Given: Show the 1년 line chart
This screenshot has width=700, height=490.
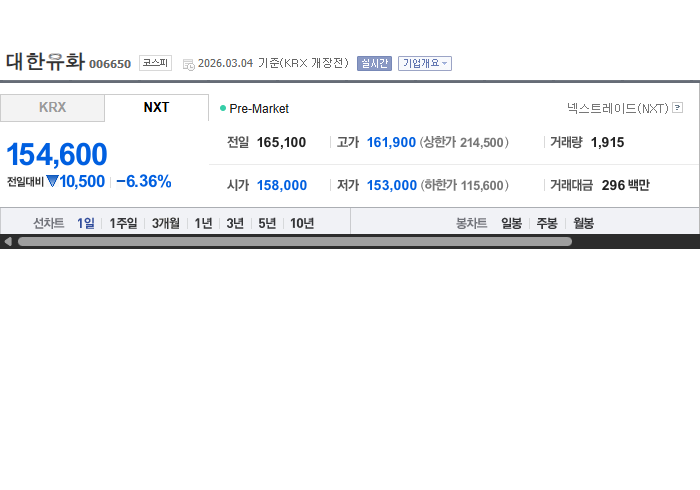Looking at the screenshot, I should click(203, 223).
